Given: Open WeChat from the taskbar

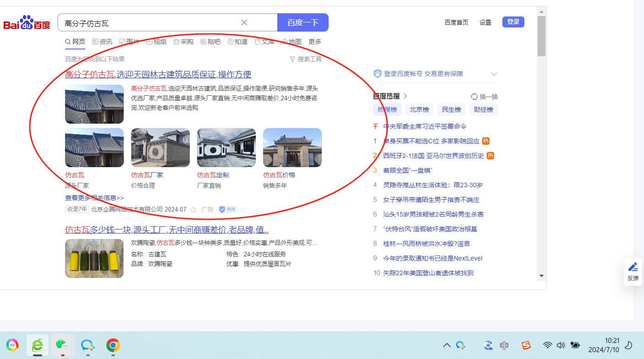Looking at the screenshot, I should click(x=62, y=345).
